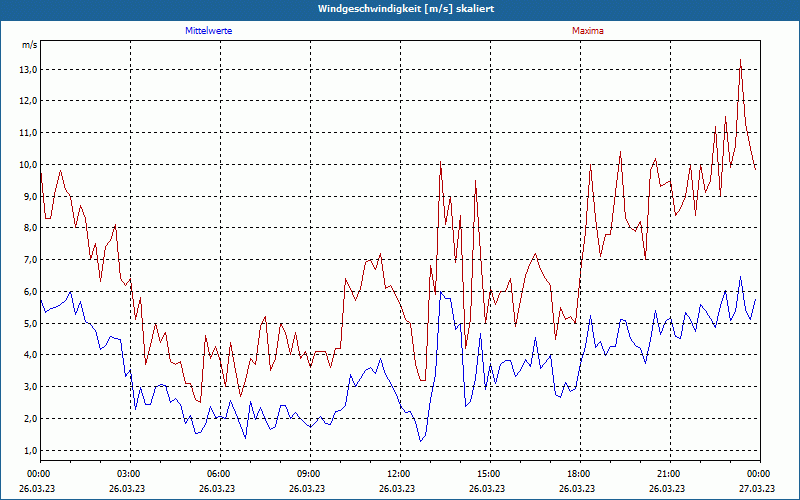Click the 18:00 time axis label

pos(580,474)
